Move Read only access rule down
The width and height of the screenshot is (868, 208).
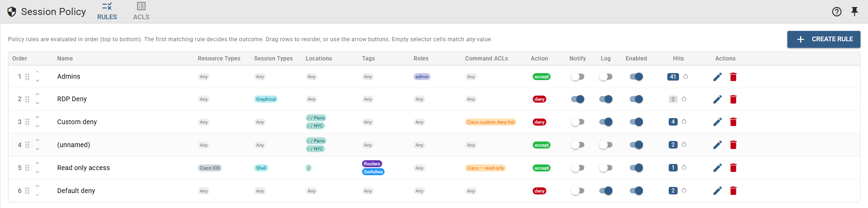38,172
